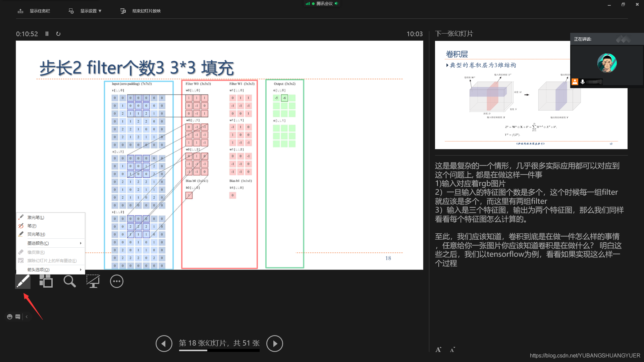Increase notes text size with larger A

[438, 350]
